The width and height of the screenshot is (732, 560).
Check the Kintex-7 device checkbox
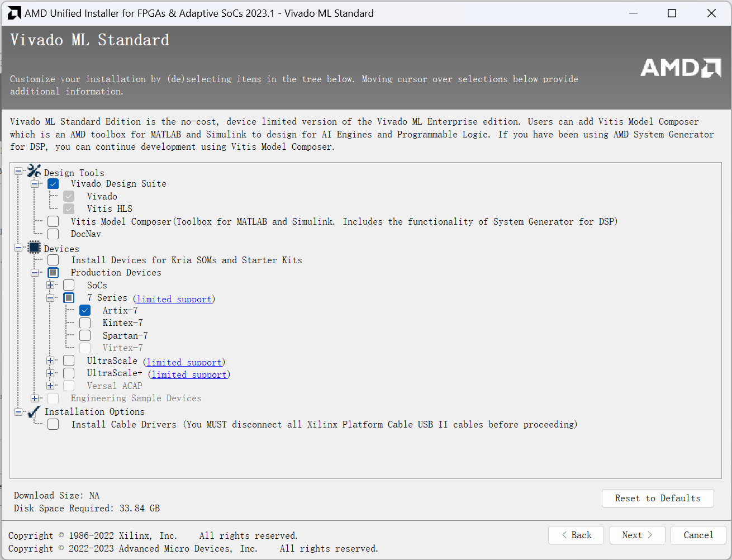tap(85, 323)
